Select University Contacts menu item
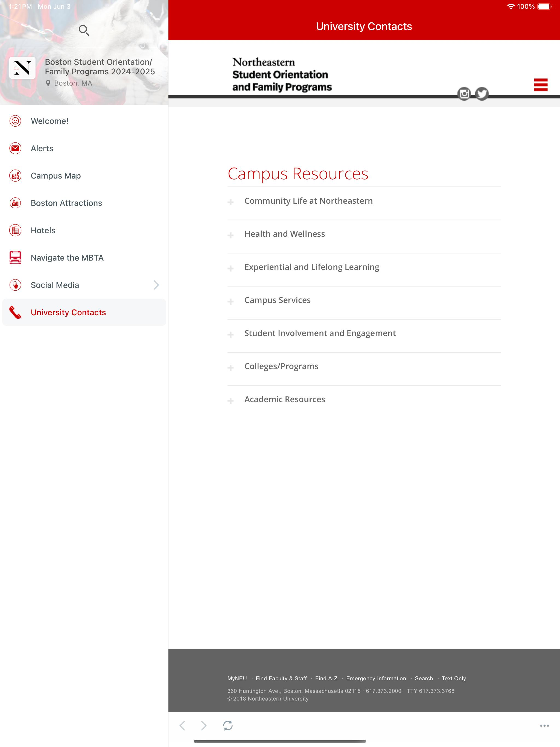The height and width of the screenshot is (747, 560). tap(84, 312)
